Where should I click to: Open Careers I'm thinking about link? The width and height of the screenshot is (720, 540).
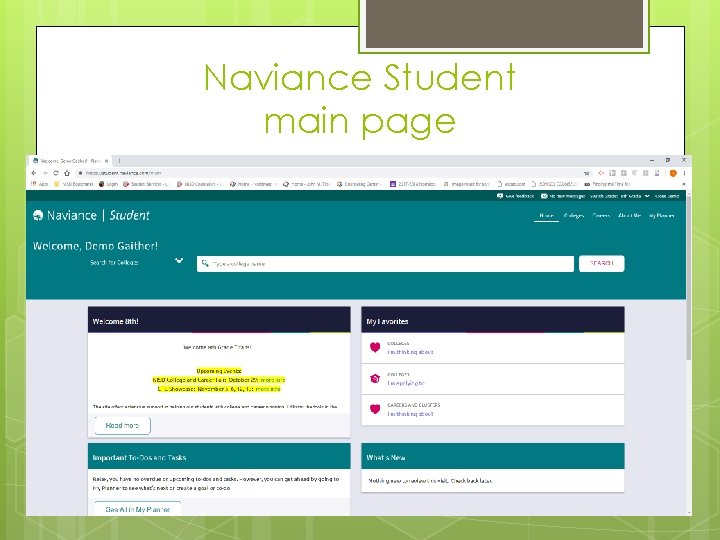(410, 414)
